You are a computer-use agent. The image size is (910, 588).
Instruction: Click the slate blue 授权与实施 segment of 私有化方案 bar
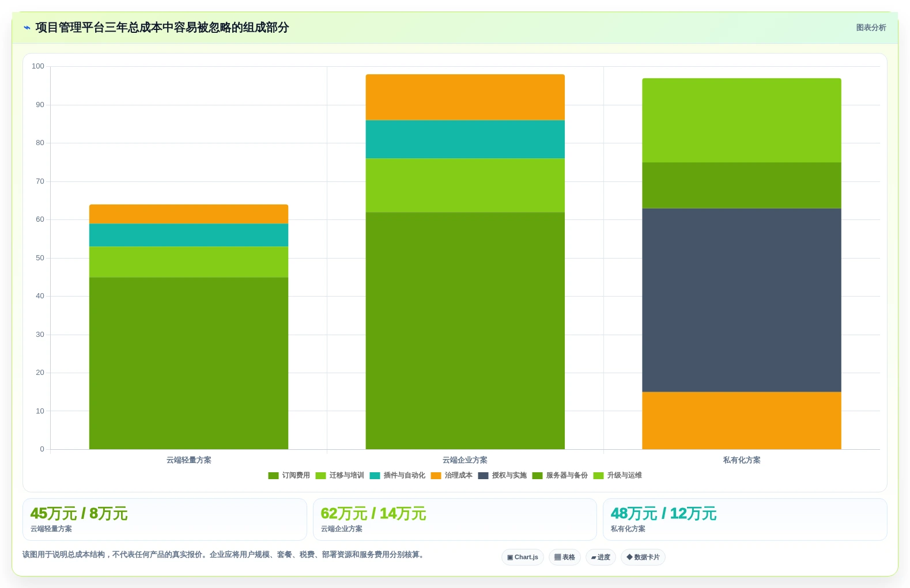pos(742,300)
